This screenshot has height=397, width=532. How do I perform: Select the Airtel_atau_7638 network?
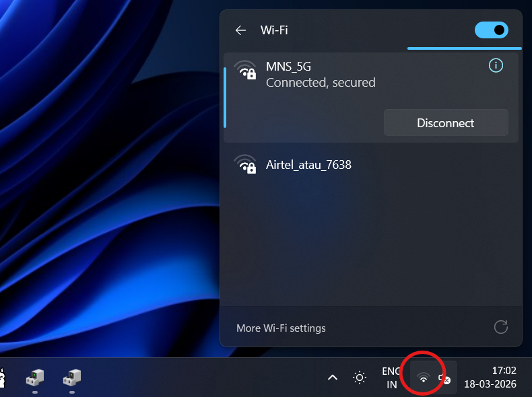coord(308,164)
